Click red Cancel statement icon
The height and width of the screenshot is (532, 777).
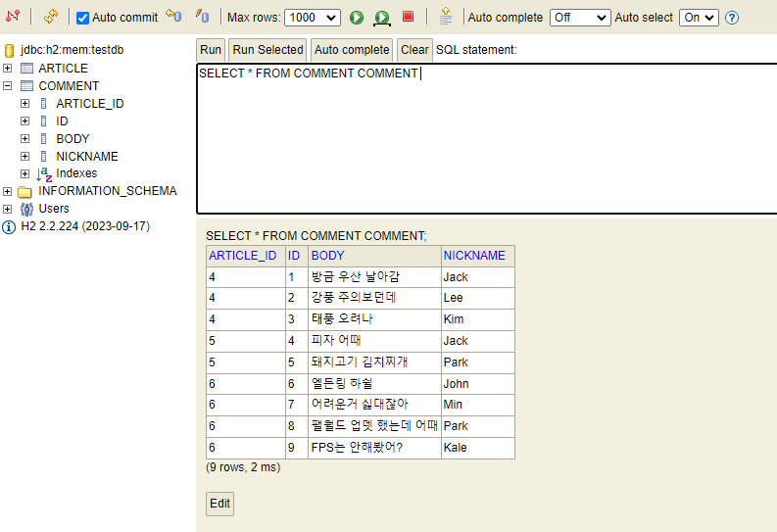[x=408, y=17]
